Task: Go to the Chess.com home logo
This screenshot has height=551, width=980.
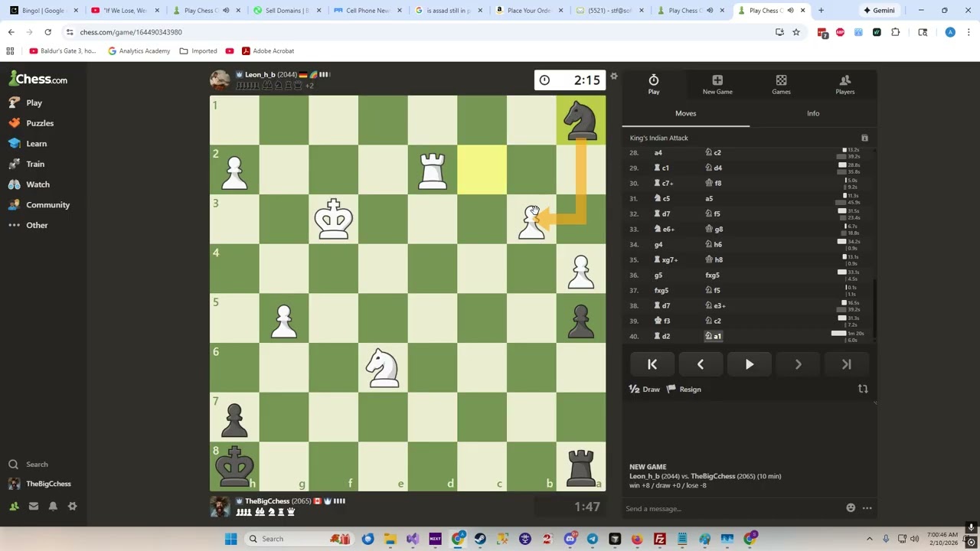Action: [38, 79]
